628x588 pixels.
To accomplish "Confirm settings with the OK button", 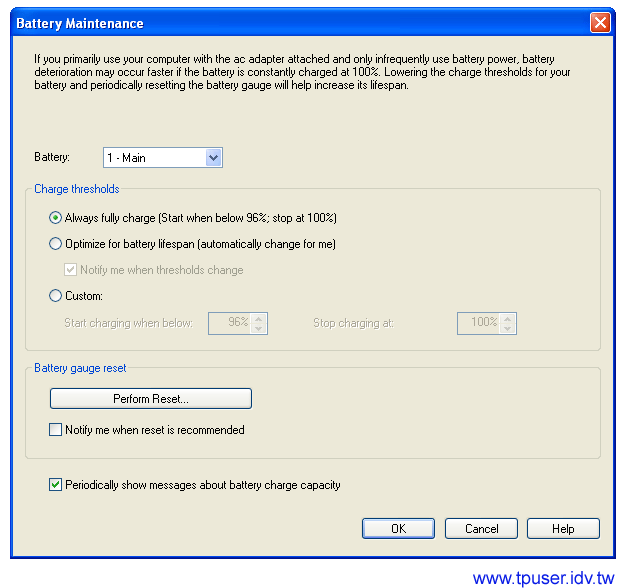I will (398, 528).
